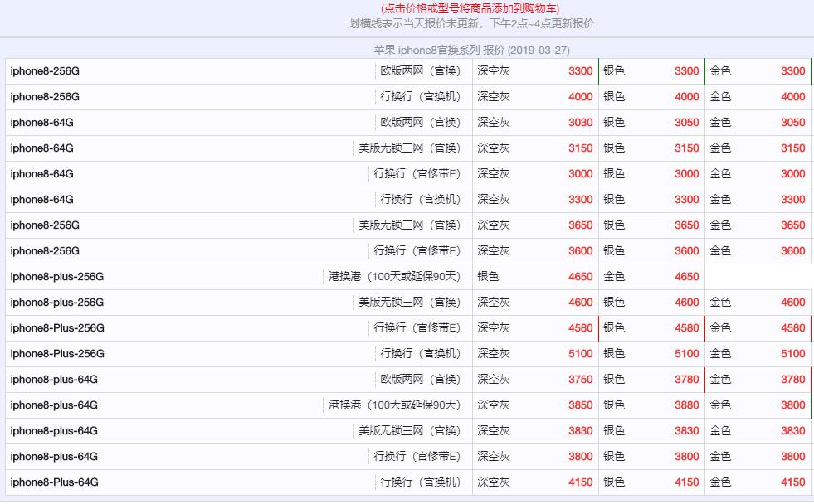Select silver 3650 price for iphone8-256G
Image resolution: width=814 pixels, height=504 pixels.
click(686, 225)
